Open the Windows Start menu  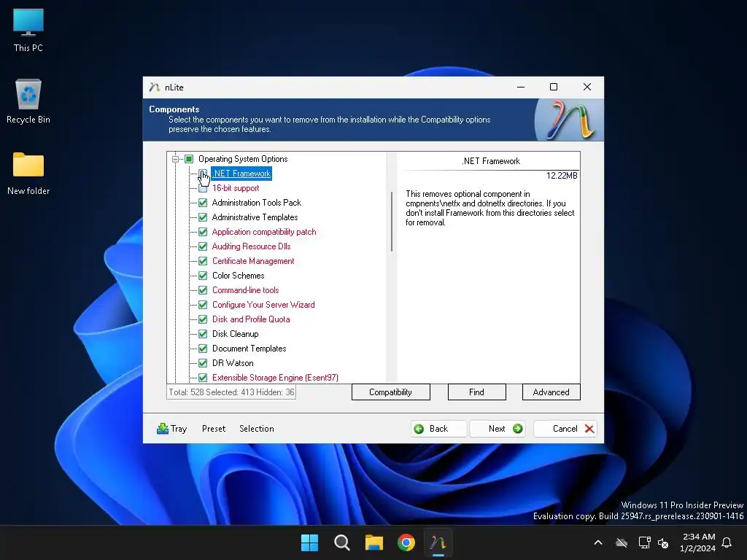click(309, 542)
